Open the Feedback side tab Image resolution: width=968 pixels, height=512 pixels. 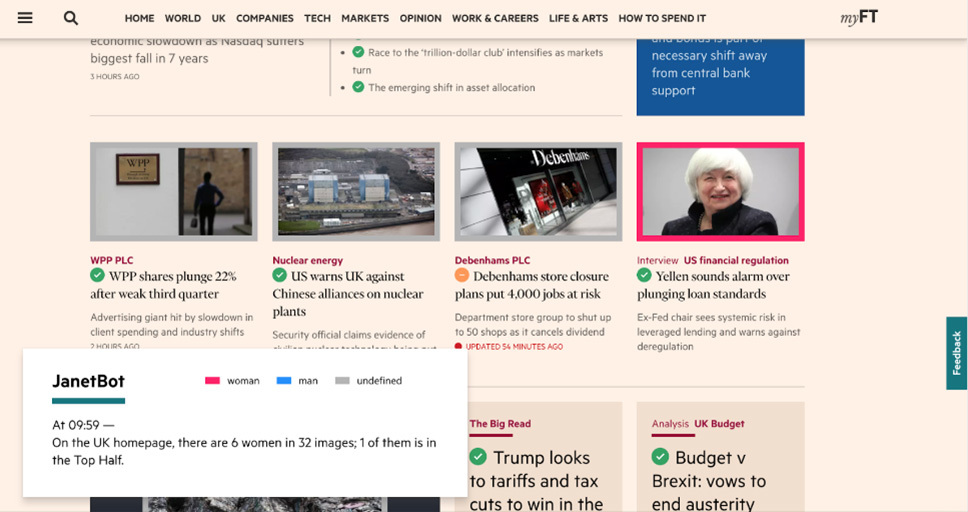click(x=956, y=353)
